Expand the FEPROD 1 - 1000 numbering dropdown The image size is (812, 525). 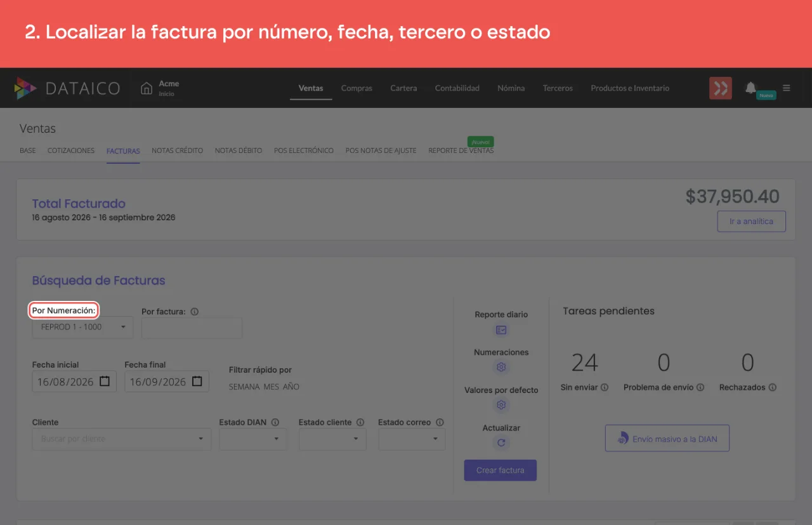click(83, 328)
